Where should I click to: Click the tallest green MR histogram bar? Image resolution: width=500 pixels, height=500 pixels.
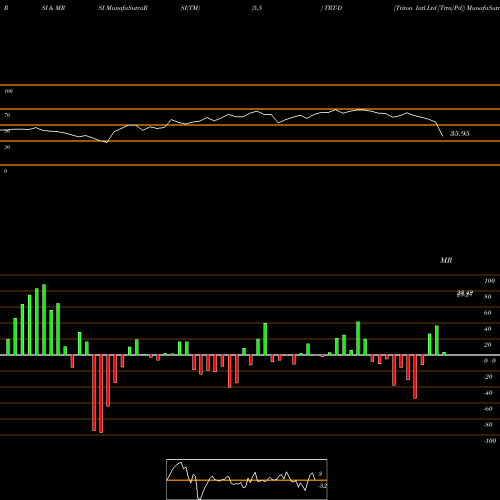44,320
